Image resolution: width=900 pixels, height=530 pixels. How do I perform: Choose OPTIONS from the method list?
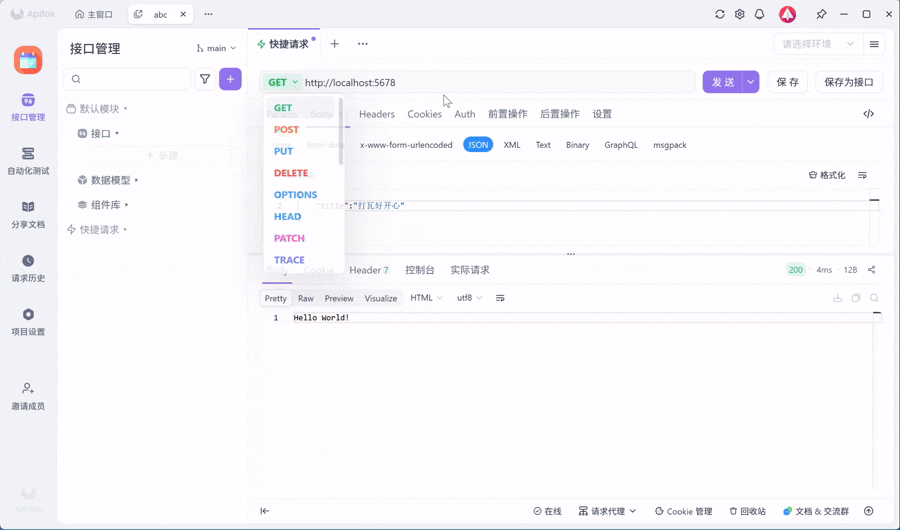coord(296,195)
